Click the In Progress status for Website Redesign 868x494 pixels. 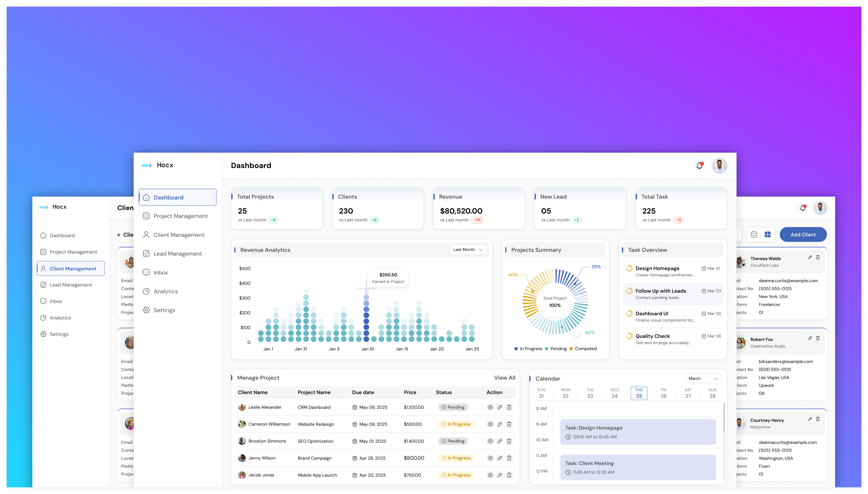(456, 424)
